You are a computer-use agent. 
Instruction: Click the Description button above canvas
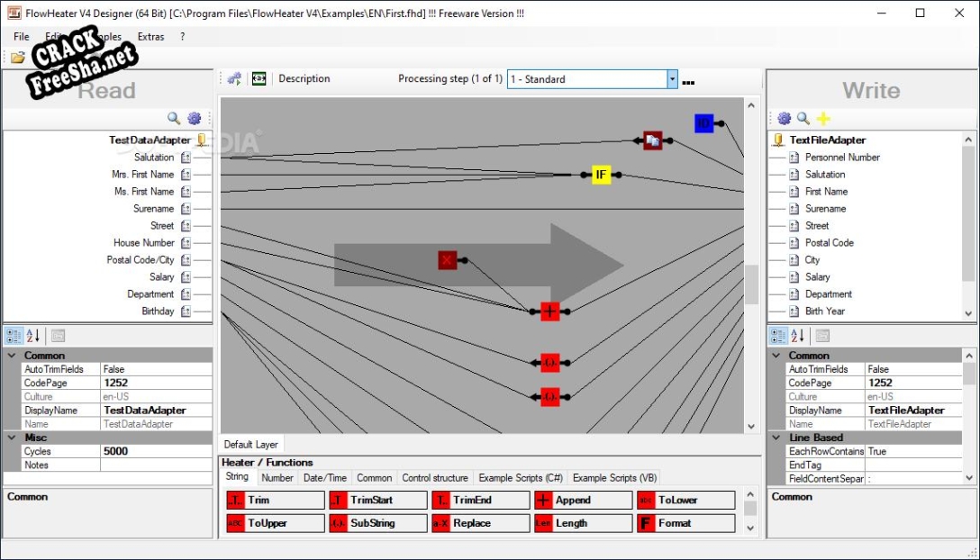pos(304,79)
